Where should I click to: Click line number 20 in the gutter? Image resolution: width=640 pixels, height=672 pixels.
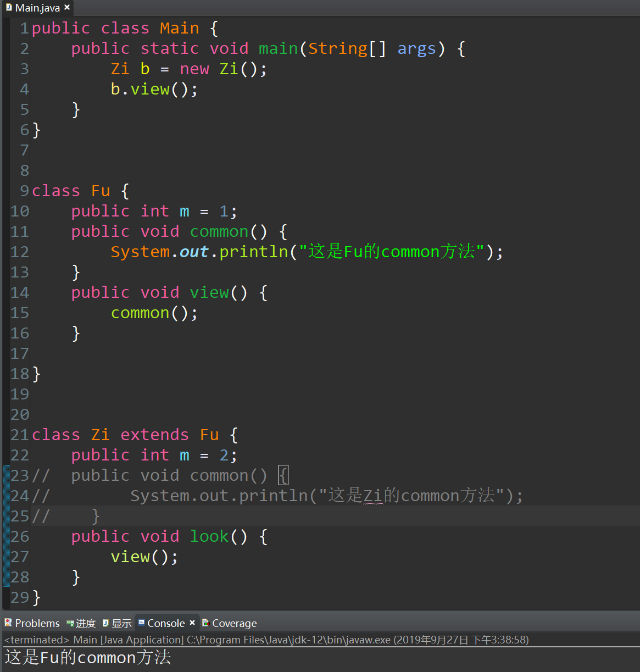click(x=20, y=414)
